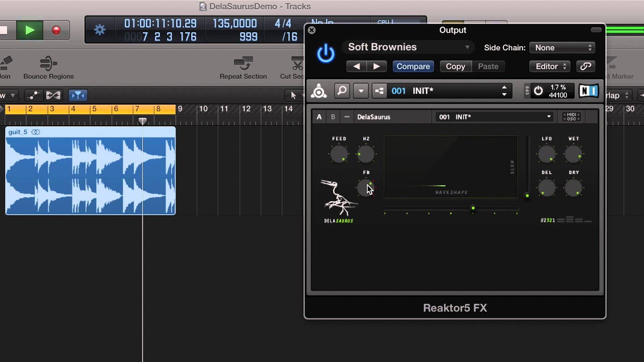Viewport: 644px width, 362px height.
Task: Click the Cut Section scissors icon
Action: pos(298,64)
